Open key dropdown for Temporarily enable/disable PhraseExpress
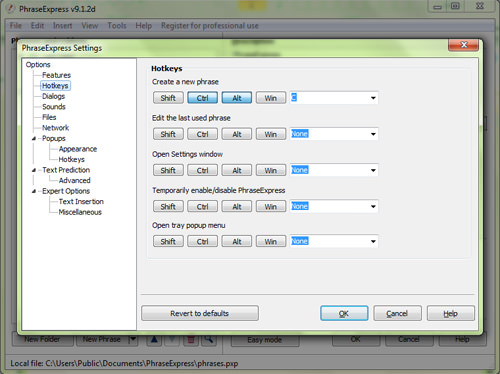This screenshot has height=374, width=500. (373, 206)
